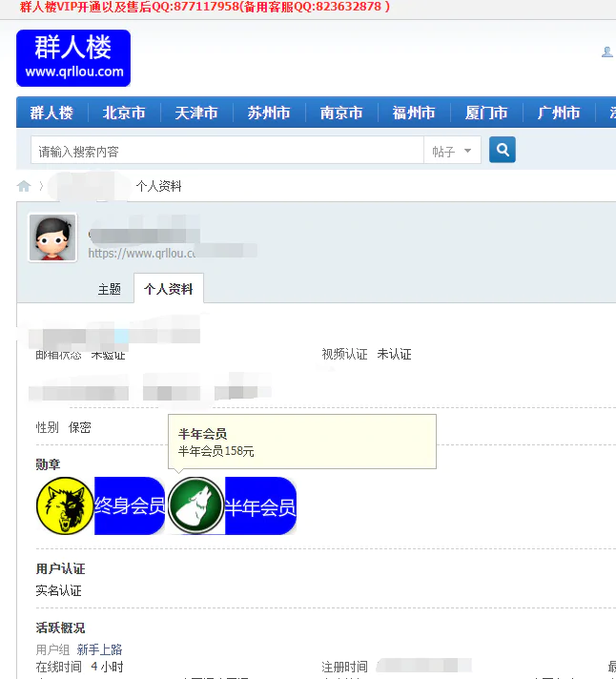Click the 4 小时 online time value
This screenshot has width=616, height=679.
click(x=108, y=667)
